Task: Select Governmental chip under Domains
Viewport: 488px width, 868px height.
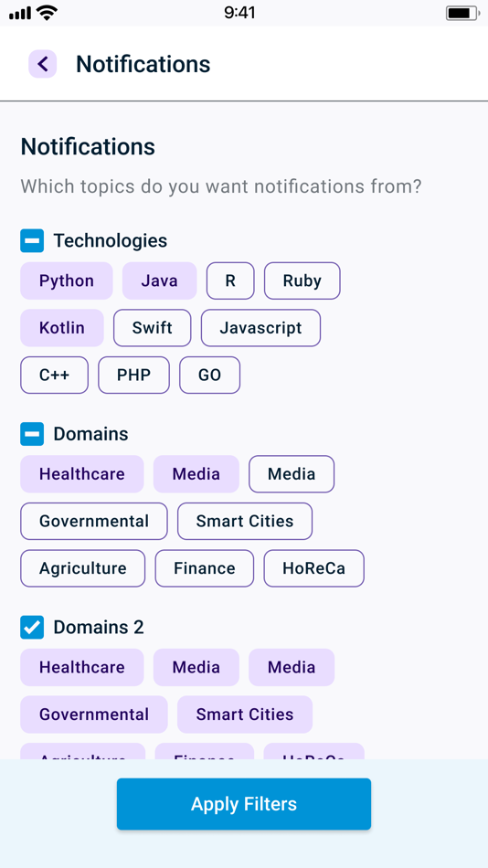Action: 94,521
